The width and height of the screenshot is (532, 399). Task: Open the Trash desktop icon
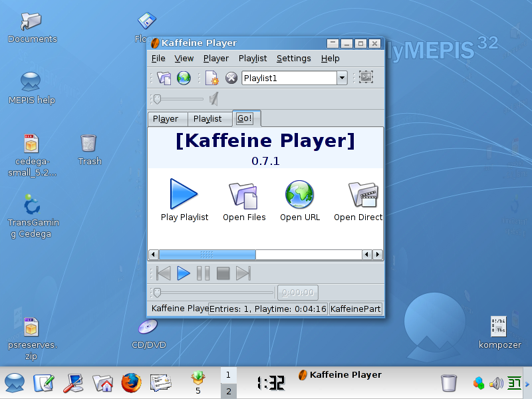pos(89,143)
